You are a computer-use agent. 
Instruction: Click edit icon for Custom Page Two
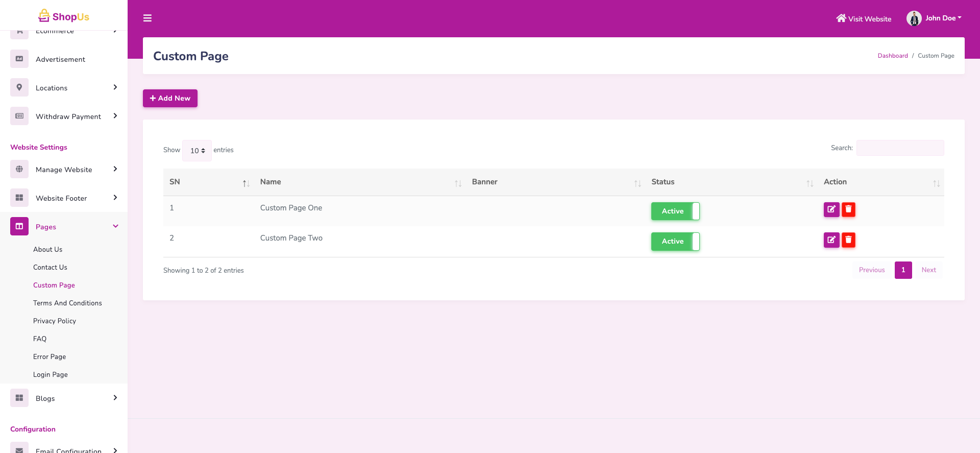point(831,240)
